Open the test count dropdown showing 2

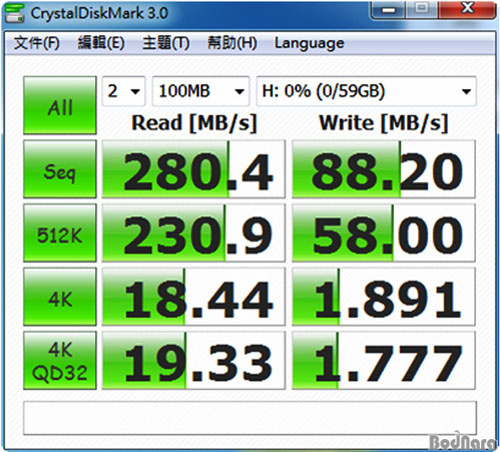point(124,91)
